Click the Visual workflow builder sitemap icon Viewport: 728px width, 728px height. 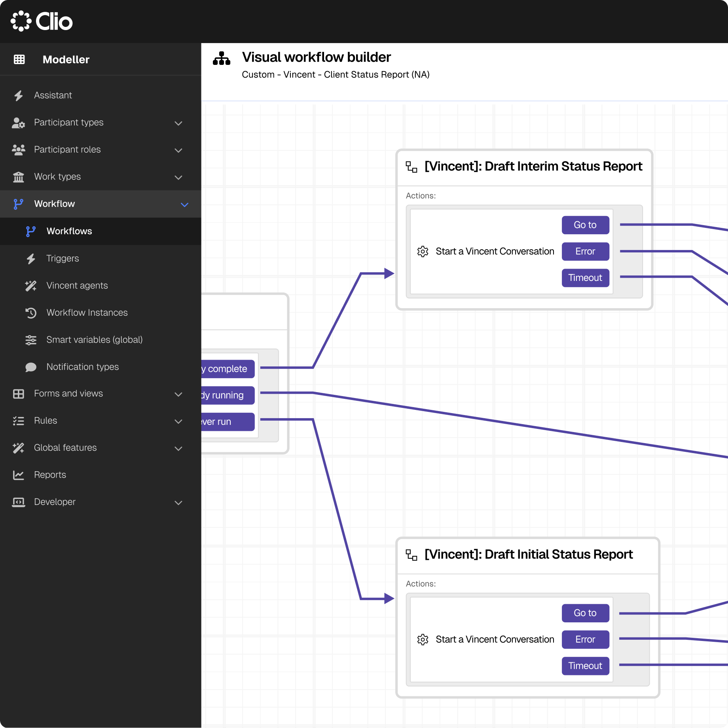(x=222, y=58)
